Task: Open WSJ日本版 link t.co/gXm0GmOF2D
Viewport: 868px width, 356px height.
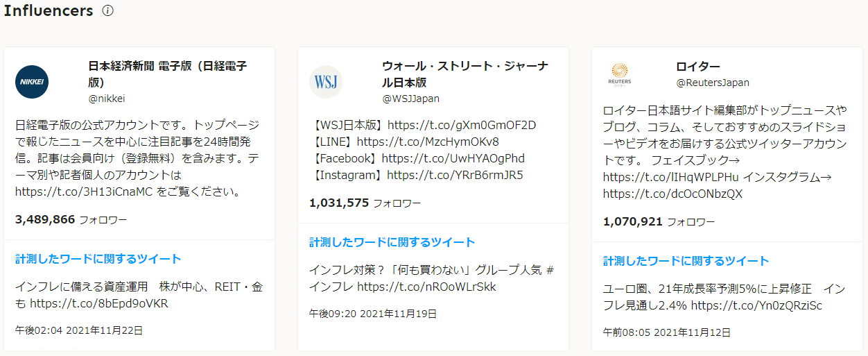Action: [462, 125]
